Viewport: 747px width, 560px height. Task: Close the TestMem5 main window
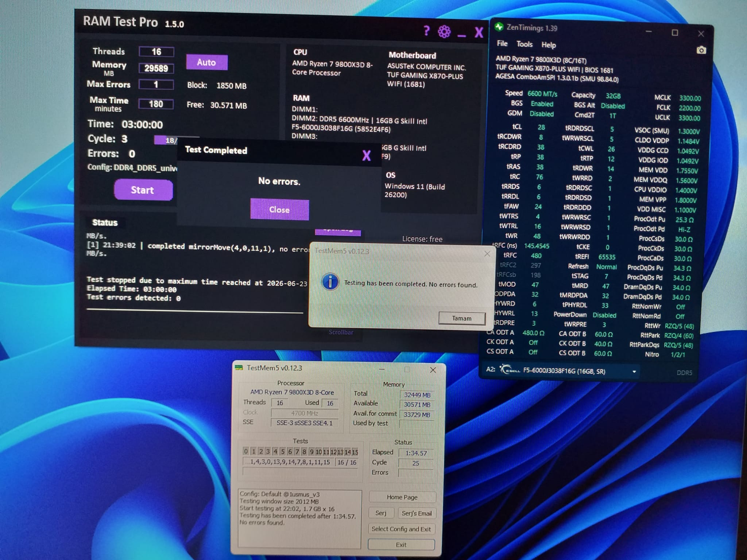tap(433, 370)
